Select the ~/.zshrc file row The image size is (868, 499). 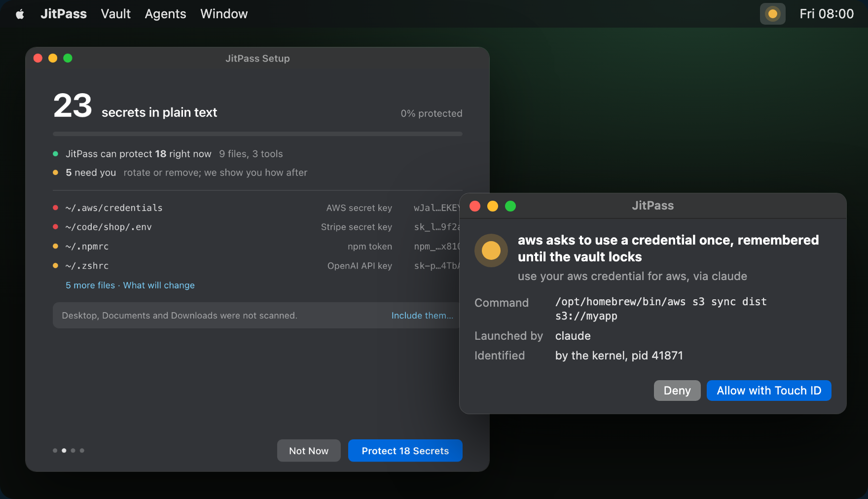click(x=256, y=266)
